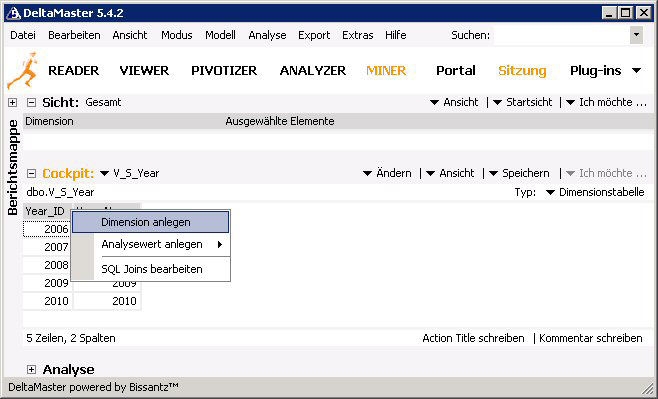Click the Ausgewählte Elemente column header
This screenshot has width=658, height=399.
pyautogui.click(x=280, y=121)
